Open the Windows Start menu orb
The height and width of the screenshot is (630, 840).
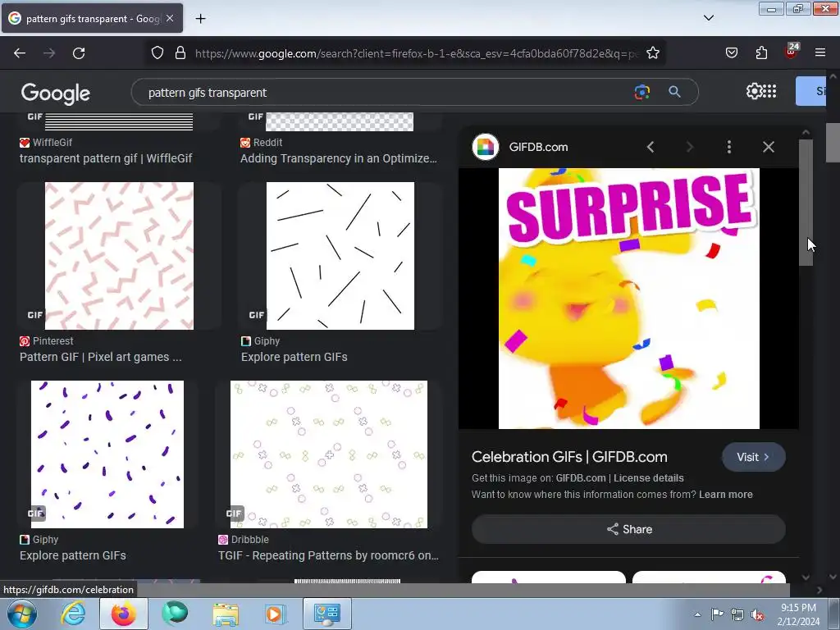(x=21, y=614)
